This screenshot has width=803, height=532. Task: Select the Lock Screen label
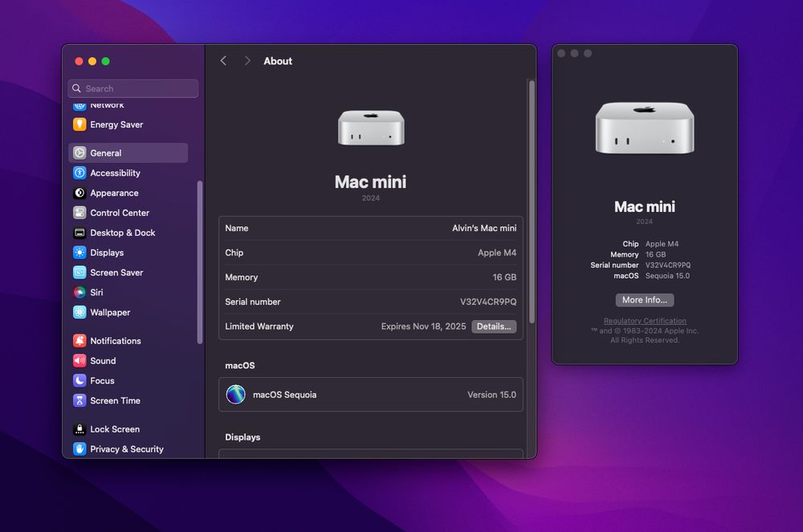click(x=115, y=429)
